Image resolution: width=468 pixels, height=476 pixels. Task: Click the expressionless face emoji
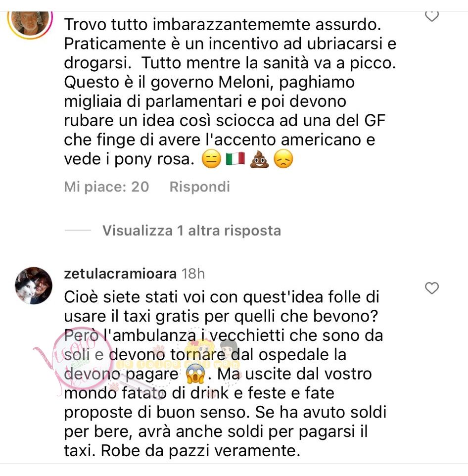point(211,159)
